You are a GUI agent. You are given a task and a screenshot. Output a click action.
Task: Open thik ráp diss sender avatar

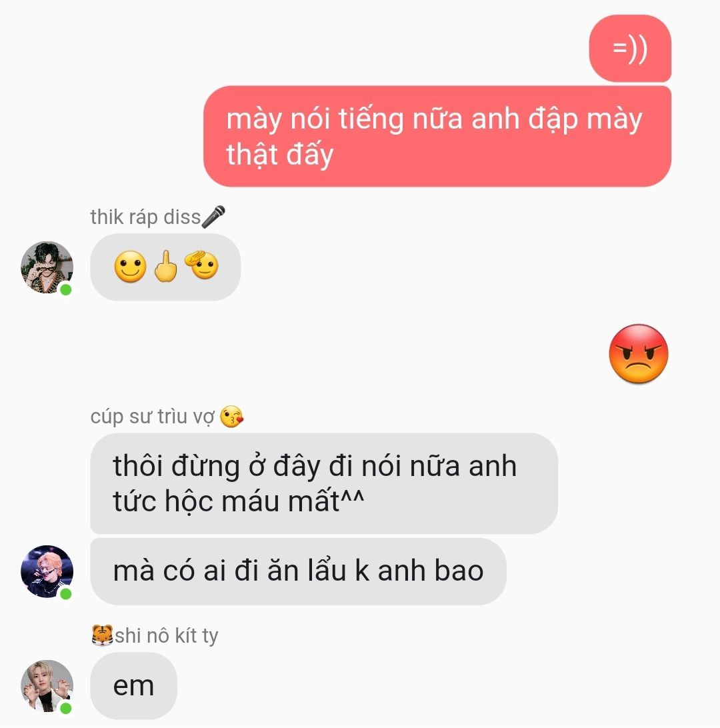47,267
